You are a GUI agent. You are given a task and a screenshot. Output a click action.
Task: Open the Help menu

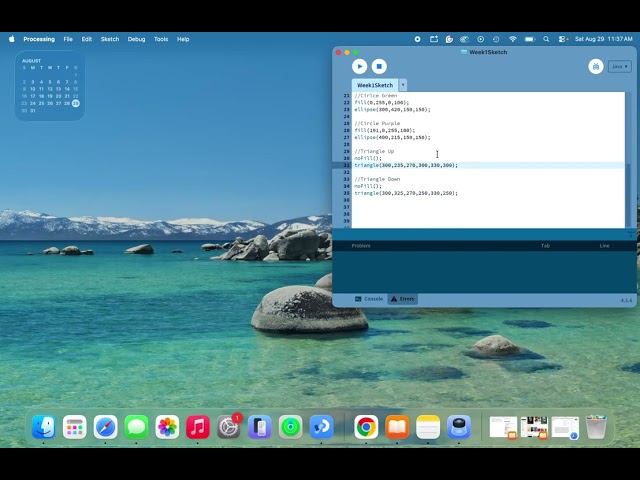183,39
